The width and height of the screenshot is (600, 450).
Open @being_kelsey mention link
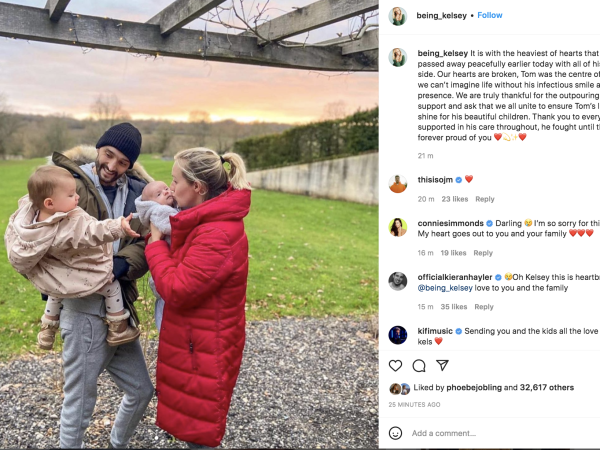click(445, 288)
